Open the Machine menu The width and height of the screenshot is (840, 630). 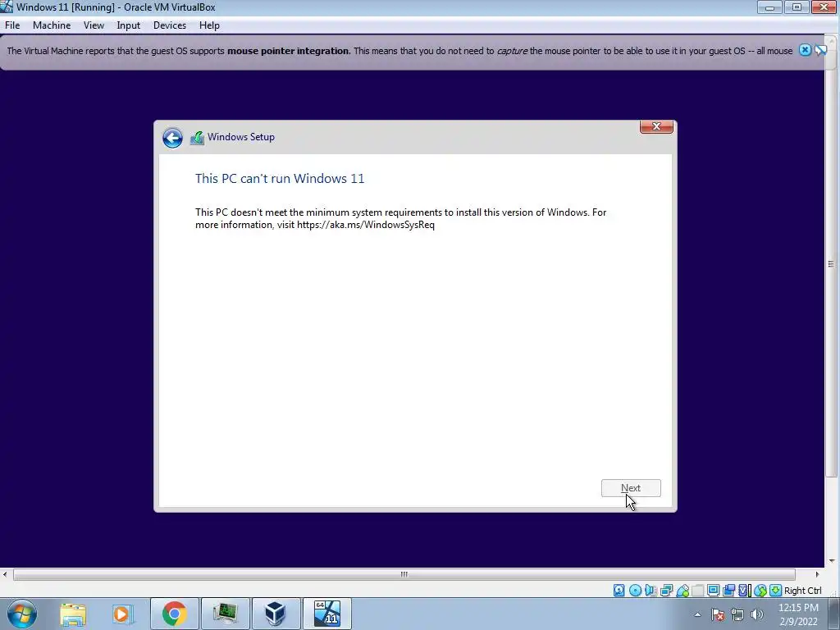point(52,25)
